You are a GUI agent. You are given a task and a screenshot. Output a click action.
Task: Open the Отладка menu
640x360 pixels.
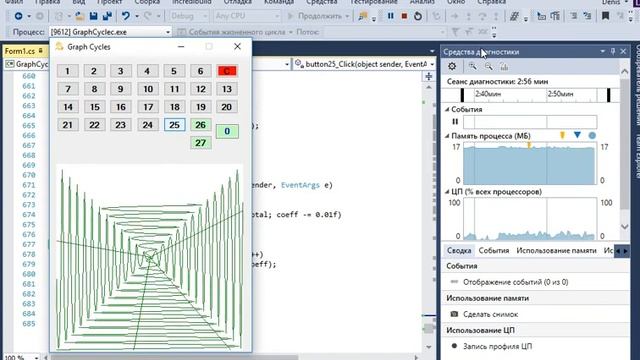(x=238, y=2)
